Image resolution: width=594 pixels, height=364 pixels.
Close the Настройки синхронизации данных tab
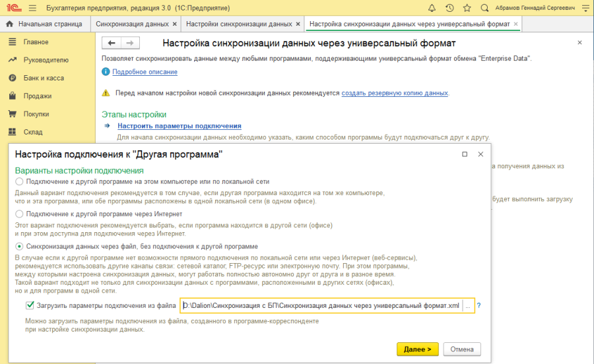pyautogui.click(x=298, y=24)
